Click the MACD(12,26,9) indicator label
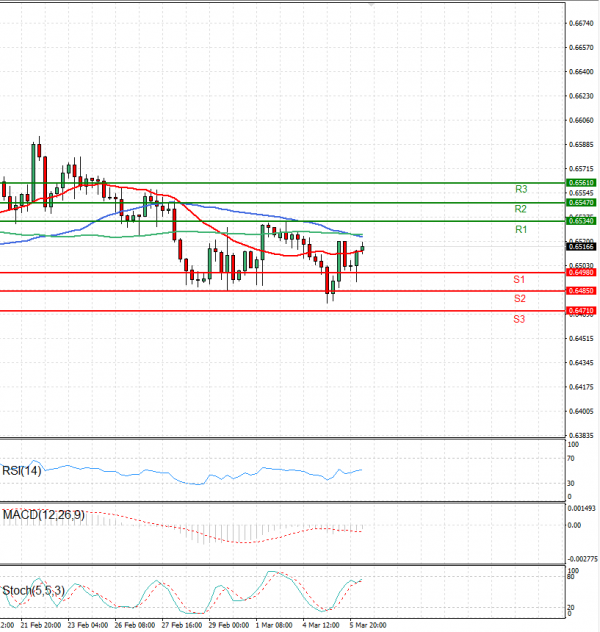This screenshot has width=600, height=632. [x=42, y=514]
